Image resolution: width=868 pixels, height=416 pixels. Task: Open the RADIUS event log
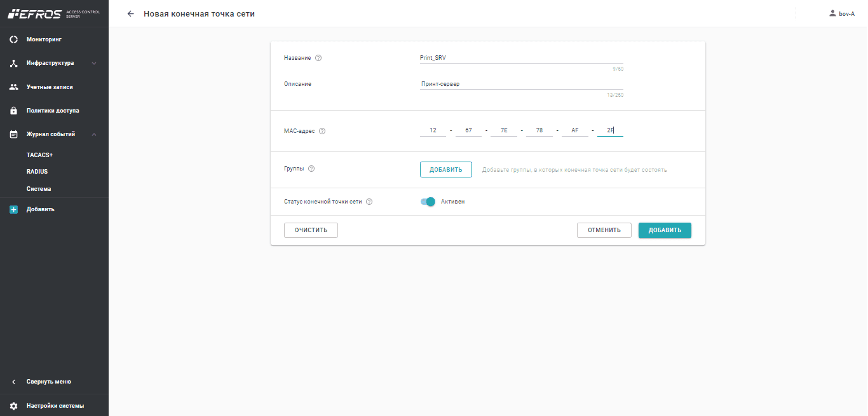[37, 172]
